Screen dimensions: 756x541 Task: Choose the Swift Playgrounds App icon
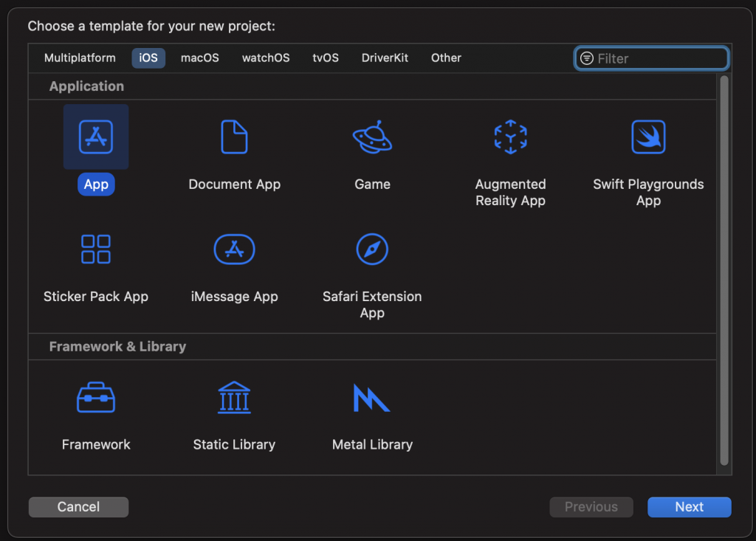point(648,137)
